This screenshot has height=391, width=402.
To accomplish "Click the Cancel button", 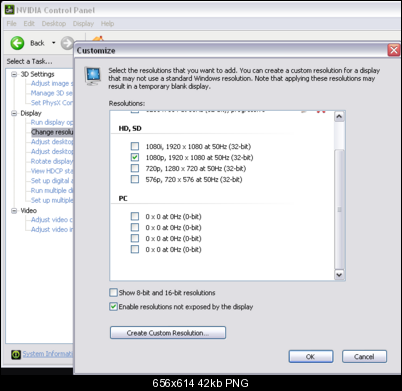I will [364, 357].
